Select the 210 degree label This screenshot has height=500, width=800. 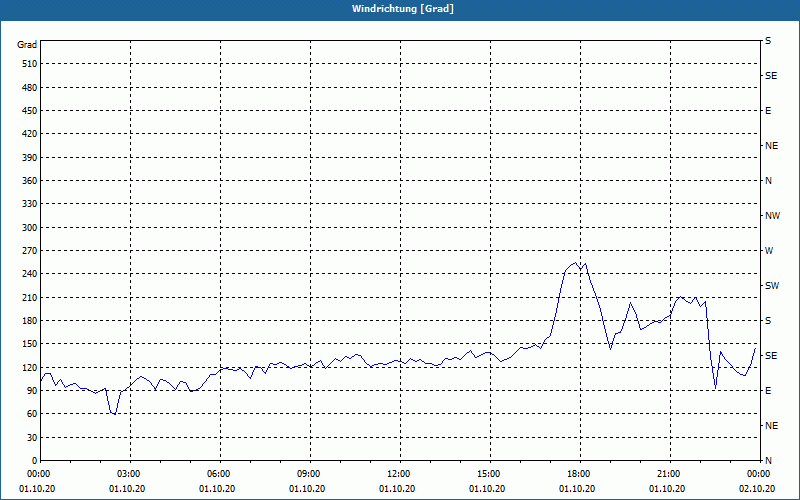30,297
